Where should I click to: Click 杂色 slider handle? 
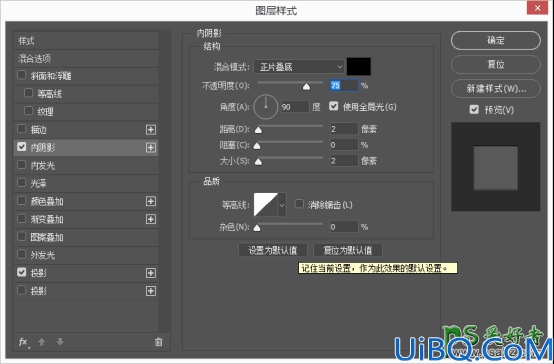coord(257,228)
